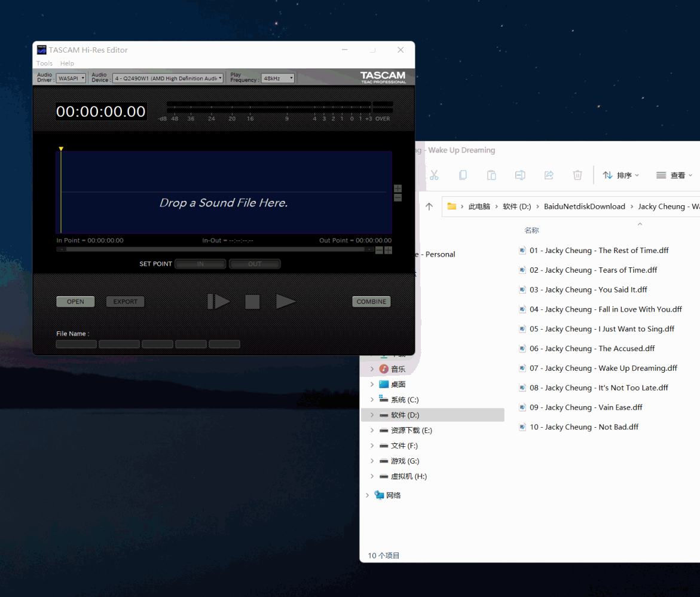The height and width of the screenshot is (597, 700).
Task: Click 此电脑 in the Explorer address bar
Action: 479,206
